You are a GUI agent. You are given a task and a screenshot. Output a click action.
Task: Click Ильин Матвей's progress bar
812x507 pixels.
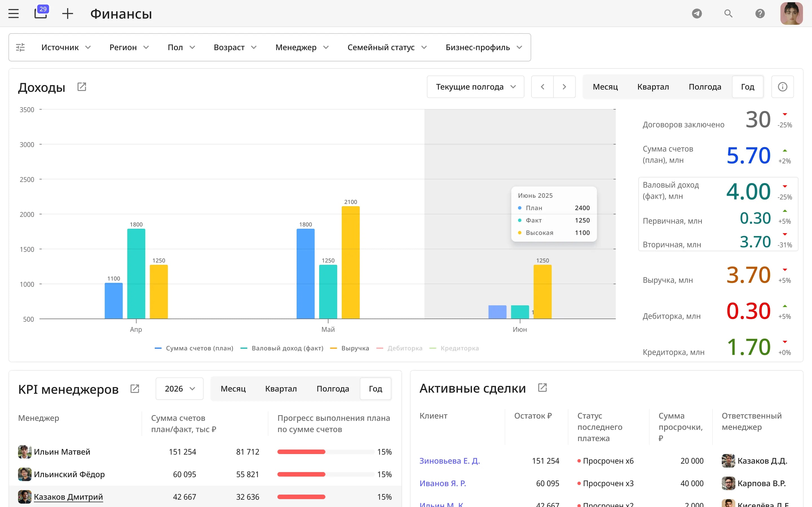tap(325, 452)
